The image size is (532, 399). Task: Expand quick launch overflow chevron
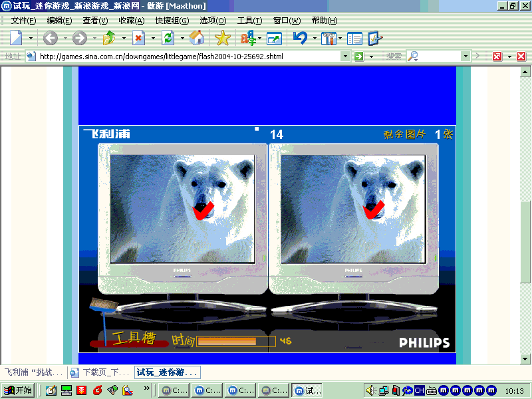point(147,388)
